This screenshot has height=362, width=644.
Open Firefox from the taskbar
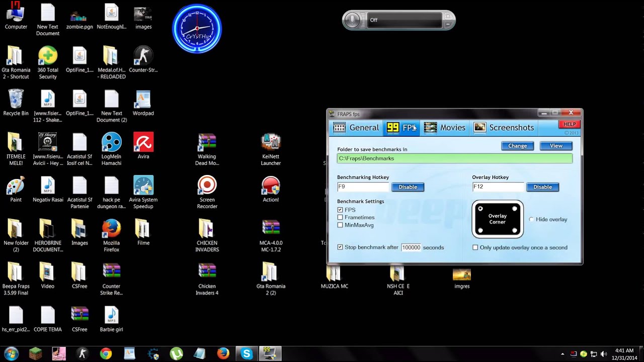point(223,353)
